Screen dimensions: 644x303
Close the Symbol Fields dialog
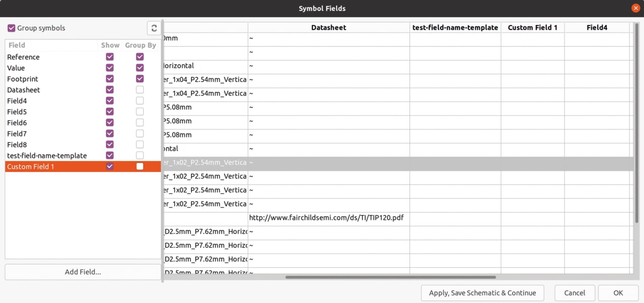tap(636, 8)
